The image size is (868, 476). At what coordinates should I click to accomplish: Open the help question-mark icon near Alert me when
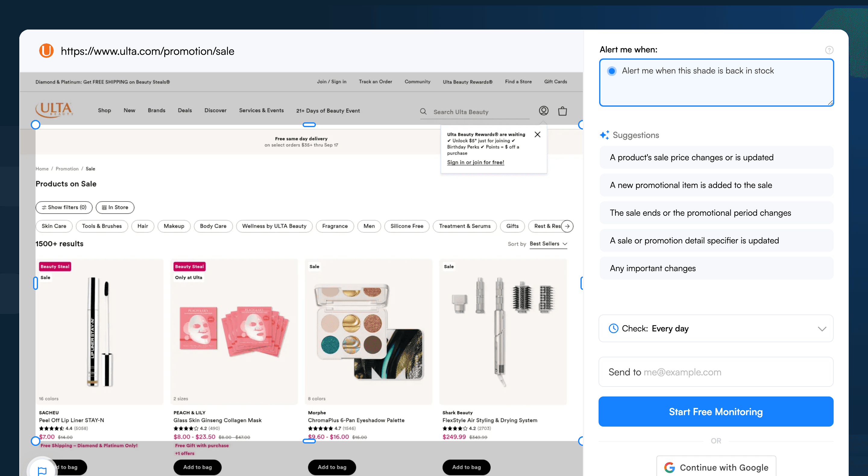[829, 50]
